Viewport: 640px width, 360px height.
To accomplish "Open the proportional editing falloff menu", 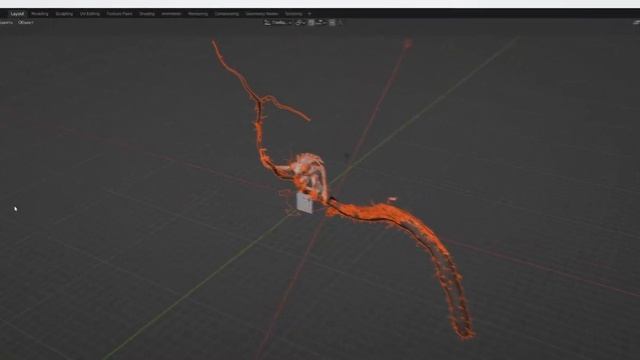I will pyautogui.click(x=340, y=23).
